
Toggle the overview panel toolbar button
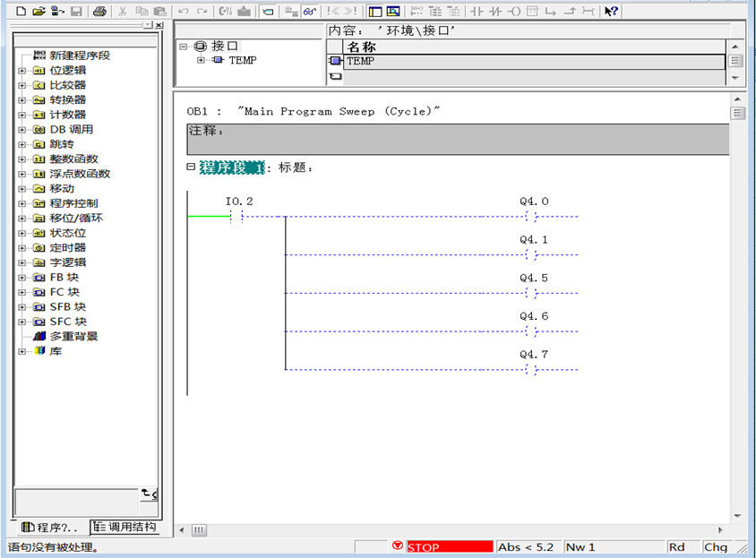(x=374, y=12)
